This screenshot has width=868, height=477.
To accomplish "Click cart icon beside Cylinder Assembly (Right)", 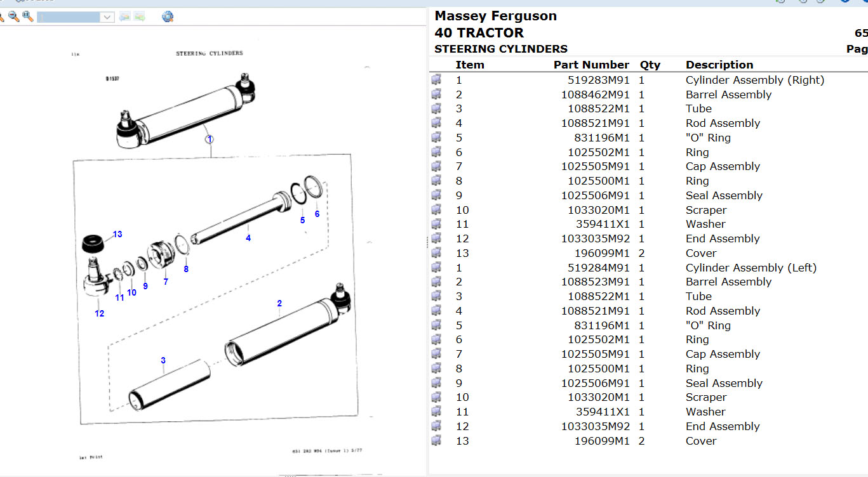I will (x=436, y=80).
